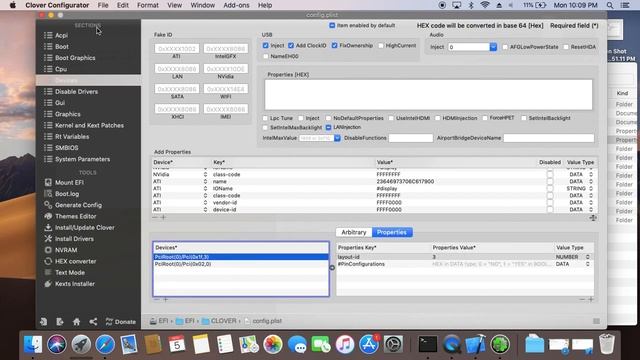The height and width of the screenshot is (360, 640).
Task: Open the Themes Editor tool
Action: point(75,216)
